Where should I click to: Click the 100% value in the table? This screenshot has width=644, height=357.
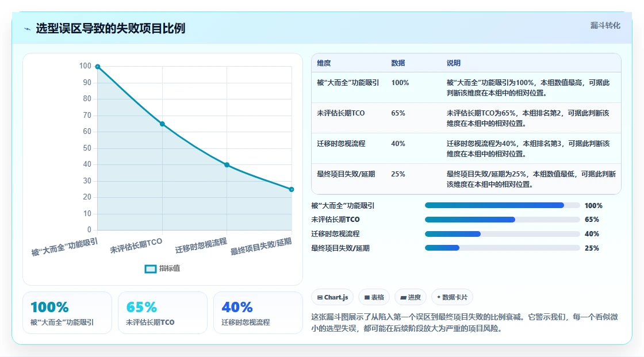point(400,83)
